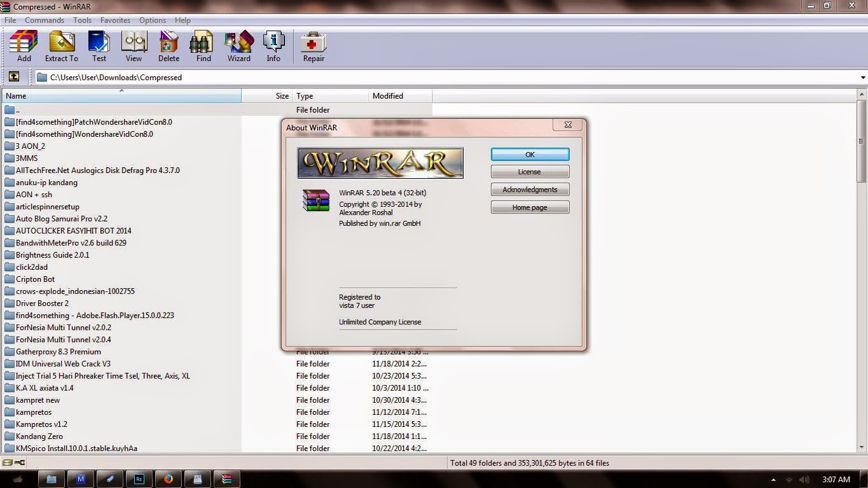Sort by the Name column header
The height and width of the screenshot is (488, 868).
click(x=121, y=96)
